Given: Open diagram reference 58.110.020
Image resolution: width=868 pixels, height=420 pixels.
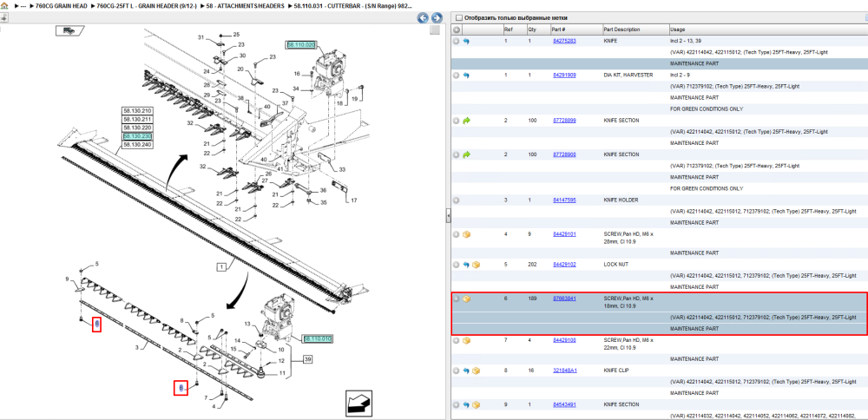Looking at the screenshot, I should (301, 44).
